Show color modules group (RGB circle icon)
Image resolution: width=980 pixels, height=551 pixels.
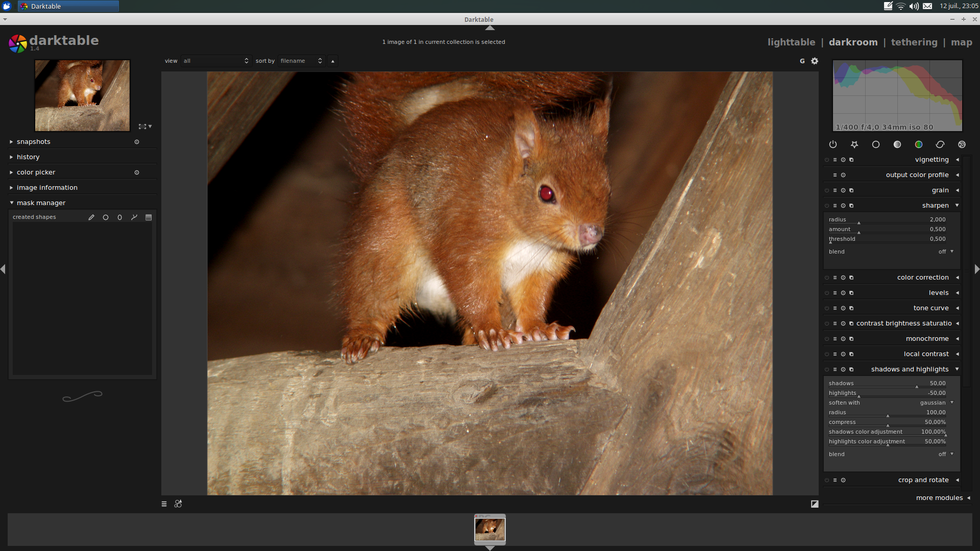point(919,144)
